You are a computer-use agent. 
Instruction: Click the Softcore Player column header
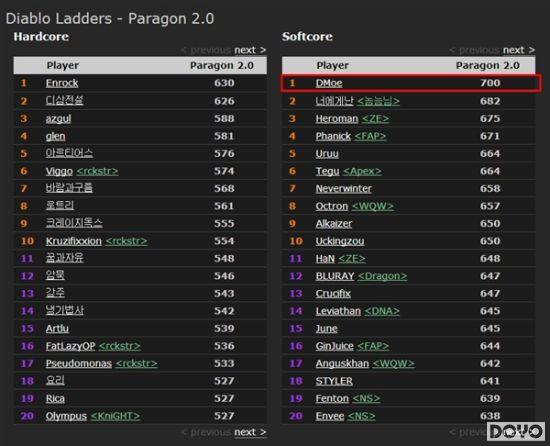(333, 66)
